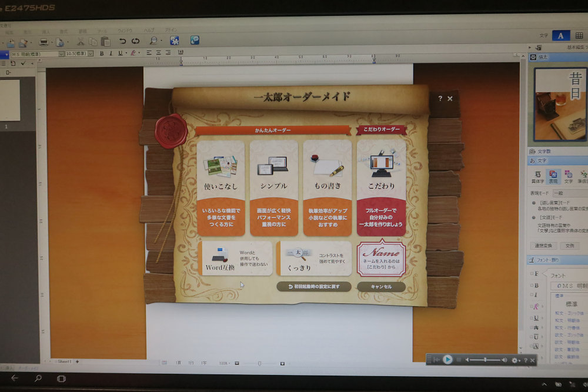Click the open-file folder icon
Image resolution: width=588 pixels, height=392 pixels.
11,43
